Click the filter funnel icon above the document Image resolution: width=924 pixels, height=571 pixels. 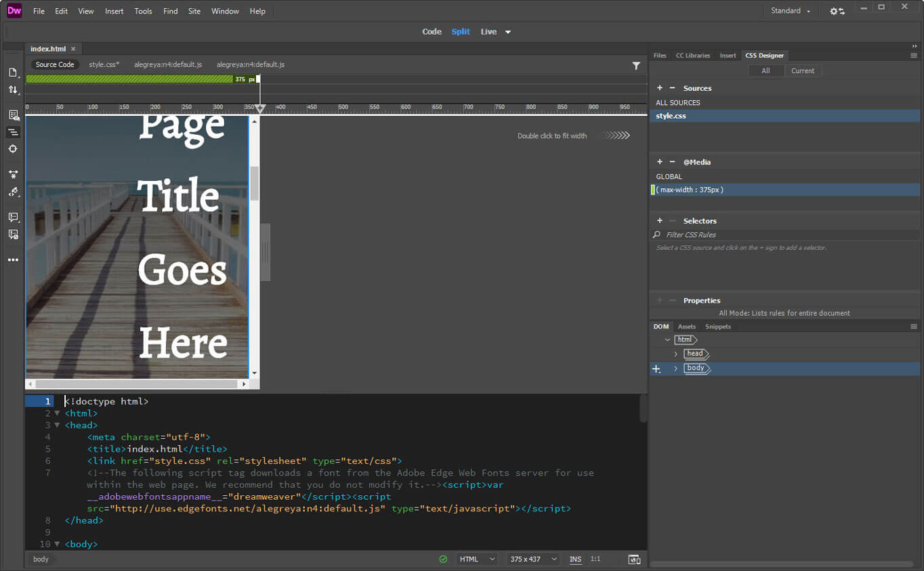(636, 66)
